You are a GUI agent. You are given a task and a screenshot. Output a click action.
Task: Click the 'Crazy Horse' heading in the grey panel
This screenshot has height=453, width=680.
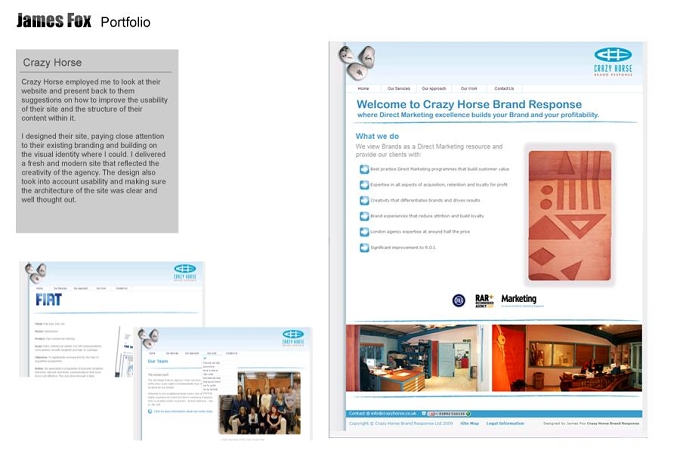[52, 62]
